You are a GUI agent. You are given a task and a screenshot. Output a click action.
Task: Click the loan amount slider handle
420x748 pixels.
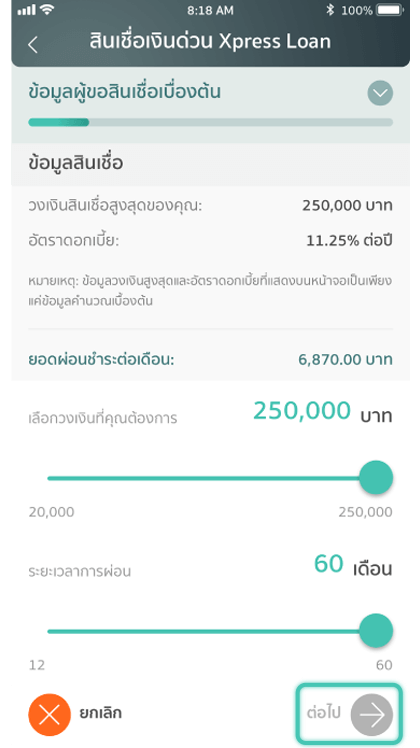pyautogui.click(x=376, y=478)
